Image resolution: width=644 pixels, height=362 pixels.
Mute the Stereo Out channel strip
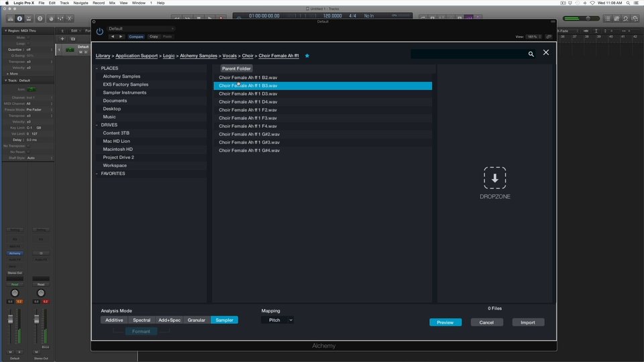point(36,352)
